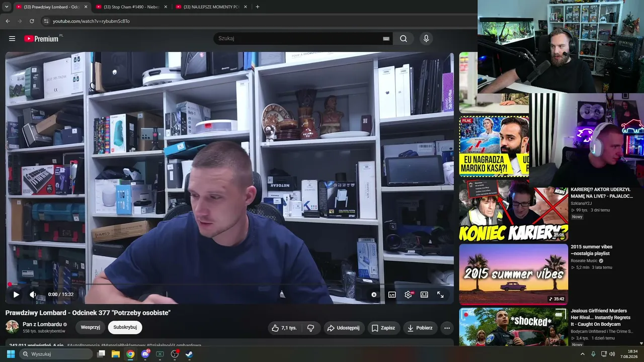Open Pan z Lombardu channel avatar

coord(12,327)
